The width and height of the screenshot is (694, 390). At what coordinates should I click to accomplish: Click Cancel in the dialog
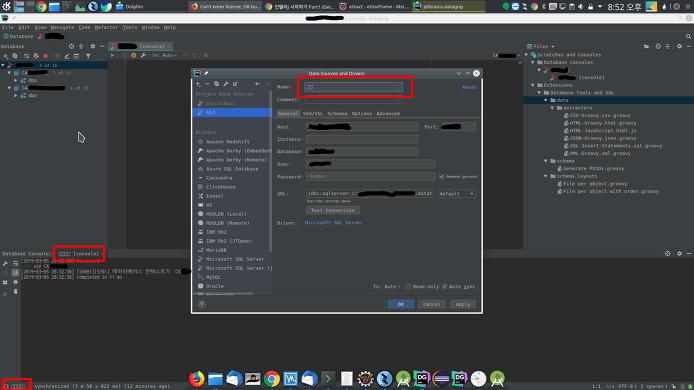click(x=432, y=304)
